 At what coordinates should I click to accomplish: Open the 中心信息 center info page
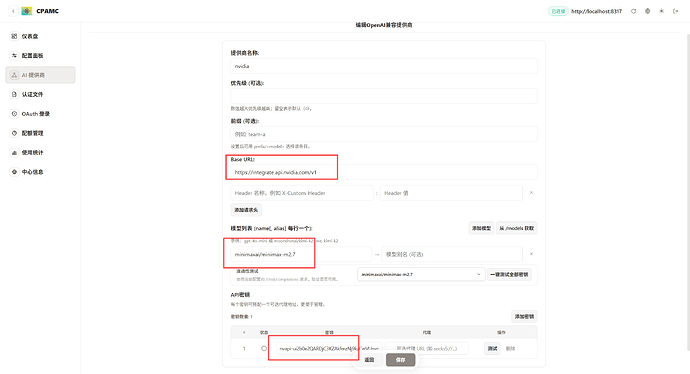[40, 172]
